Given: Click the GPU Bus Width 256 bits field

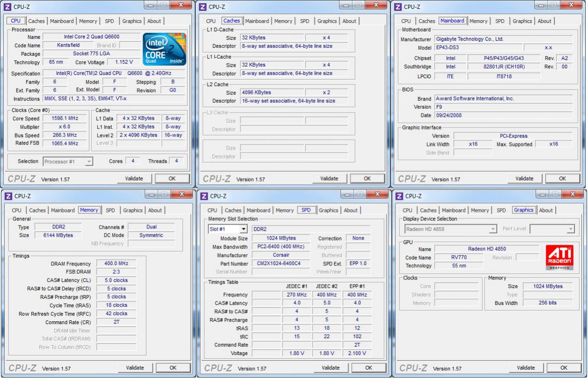Looking at the screenshot, I should pyautogui.click(x=548, y=303).
